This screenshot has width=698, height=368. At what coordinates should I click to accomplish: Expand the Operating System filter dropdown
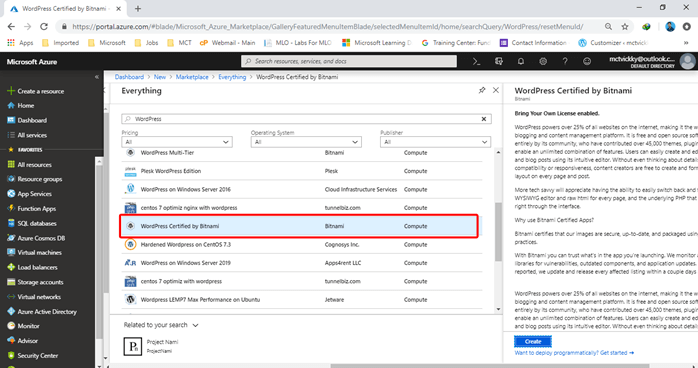(x=306, y=142)
